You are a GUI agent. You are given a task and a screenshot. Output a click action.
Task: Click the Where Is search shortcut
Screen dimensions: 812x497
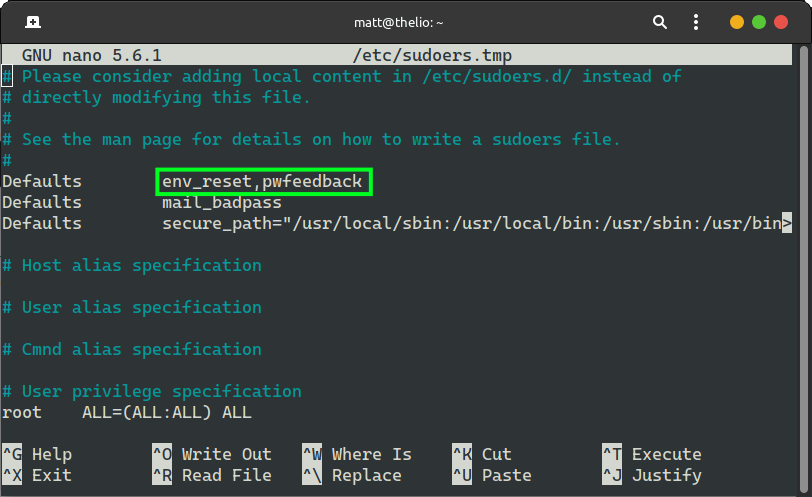(x=371, y=454)
